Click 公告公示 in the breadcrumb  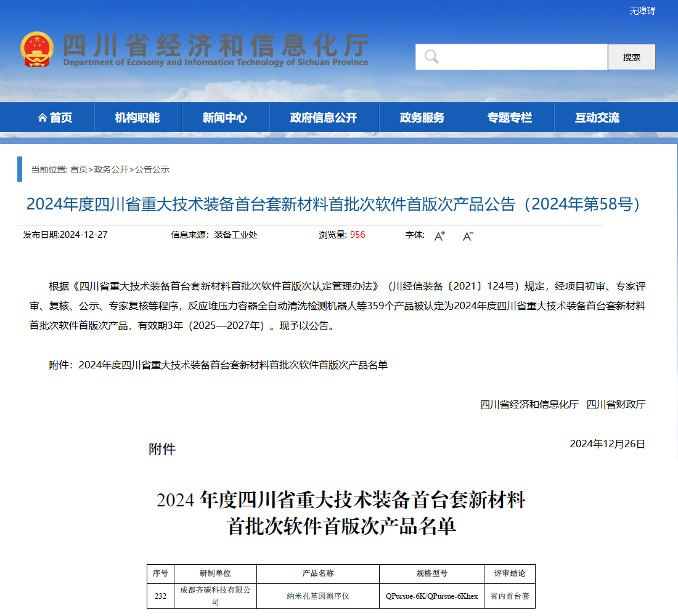[x=152, y=169]
